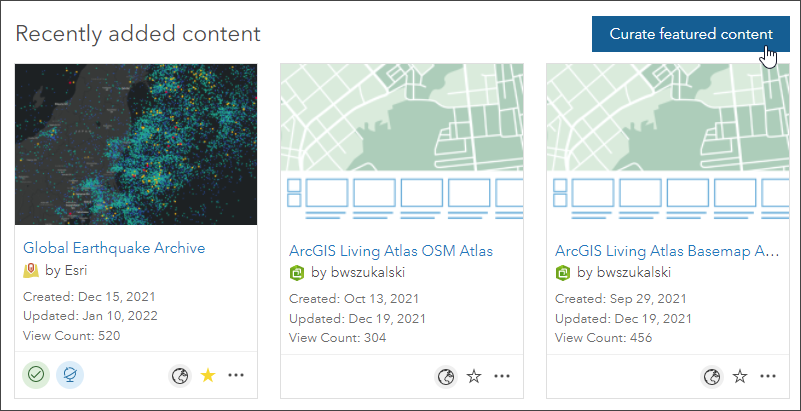
Task: Unfavorite Global Earthquake Archive yellow star
Action: pos(208,376)
